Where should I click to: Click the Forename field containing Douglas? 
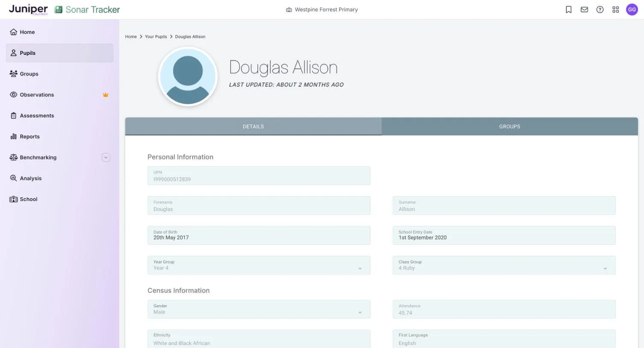[259, 206]
